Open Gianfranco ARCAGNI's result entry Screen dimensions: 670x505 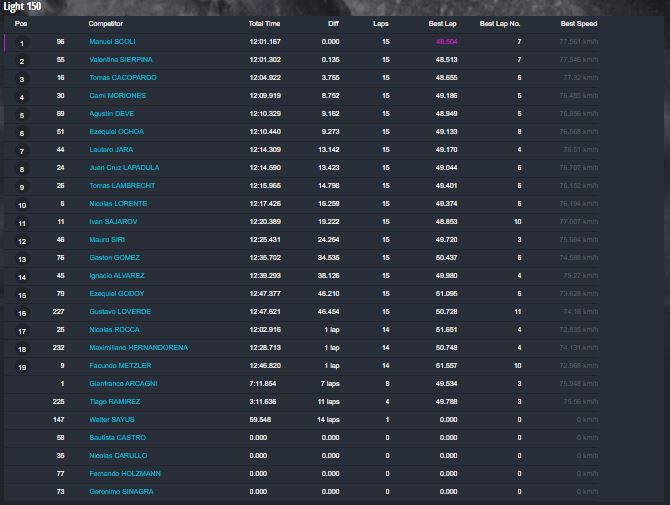point(123,384)
